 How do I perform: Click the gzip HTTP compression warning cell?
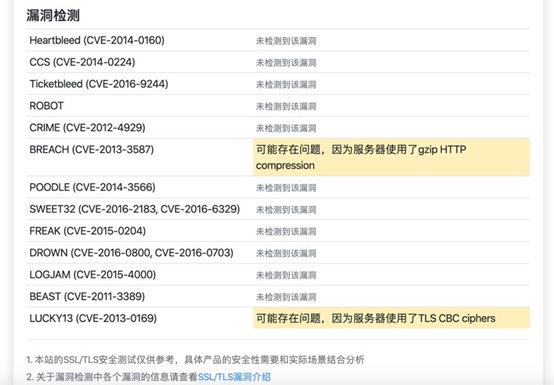tap(391, 157)
